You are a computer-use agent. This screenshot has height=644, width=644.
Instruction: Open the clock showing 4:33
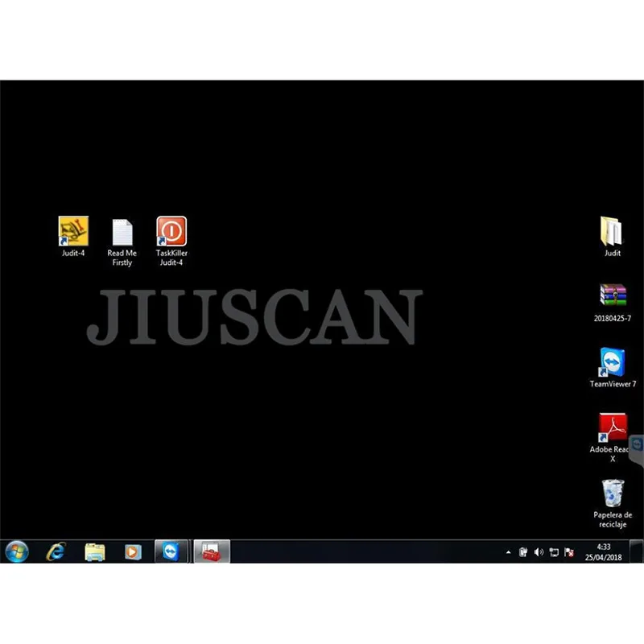[x=603, y=551]
